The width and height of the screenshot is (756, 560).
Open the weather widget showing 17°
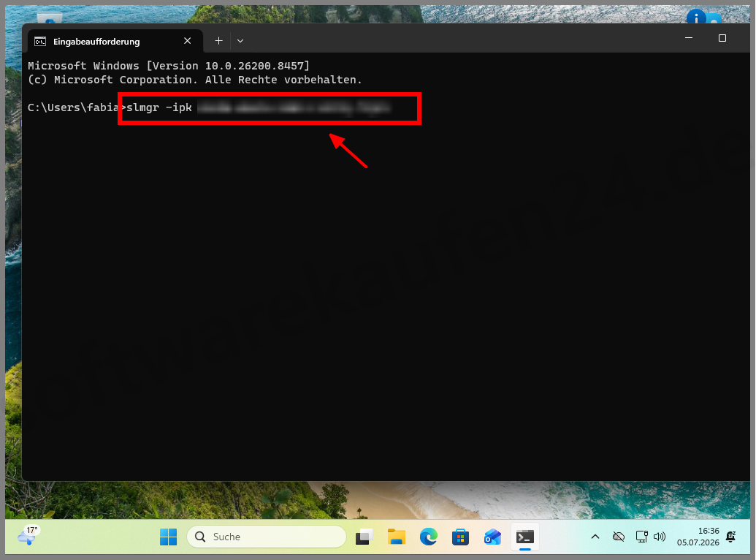click(x=28, y=536)
